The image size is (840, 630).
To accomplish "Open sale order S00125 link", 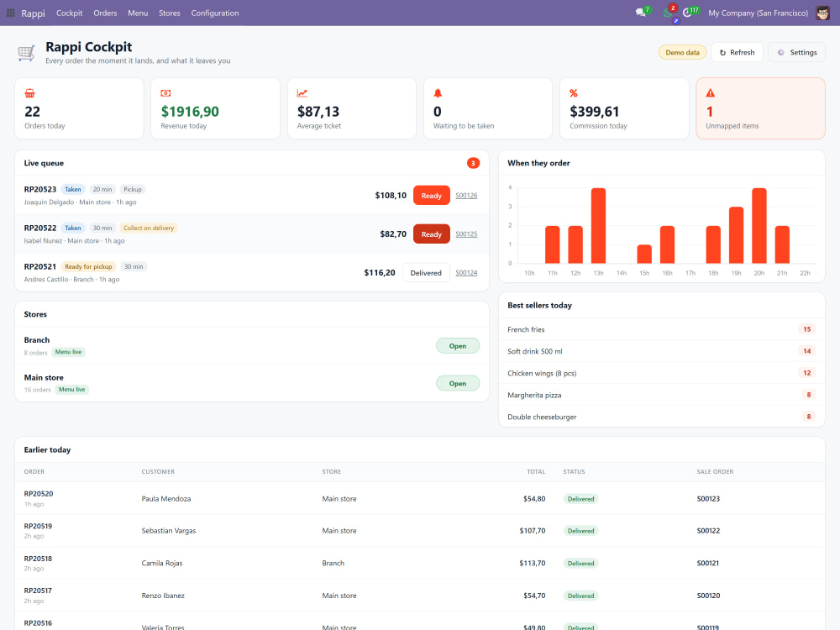I will tap(466, 234).
